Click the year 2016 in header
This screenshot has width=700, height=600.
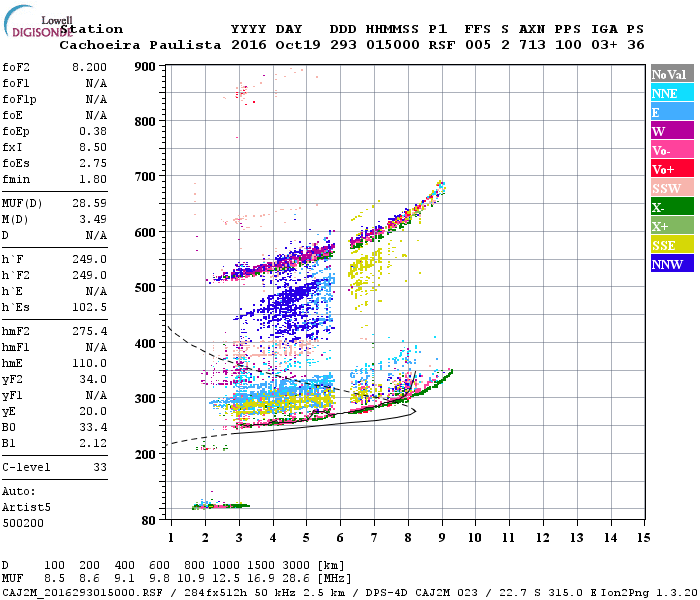tap(249, 45)
